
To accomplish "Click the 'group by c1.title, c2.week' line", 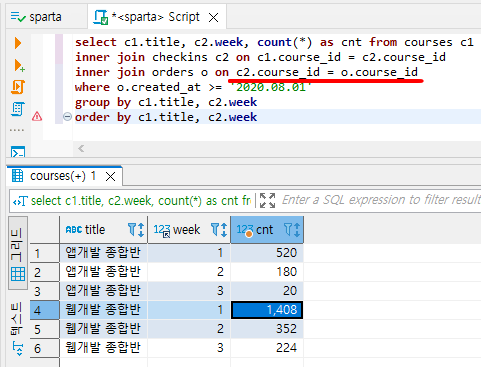I will pyautogui.click(x=166, y=102).
